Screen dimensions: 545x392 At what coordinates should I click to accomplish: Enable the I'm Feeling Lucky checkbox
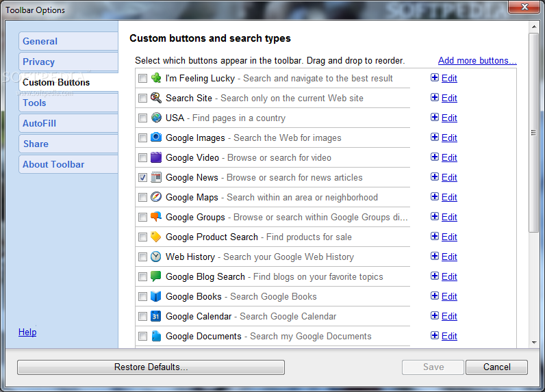pyautogui.click(x=142, y=79)
